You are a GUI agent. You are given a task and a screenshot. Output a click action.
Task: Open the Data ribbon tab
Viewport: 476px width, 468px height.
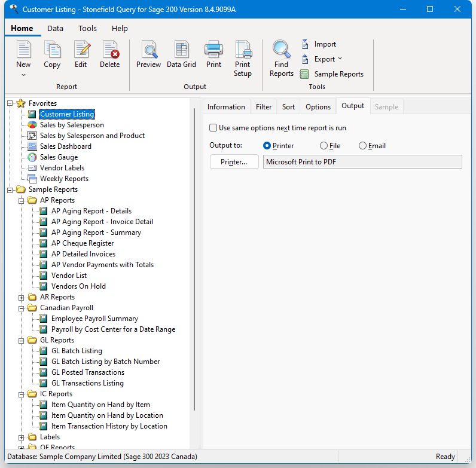click(x=55, y=28)
